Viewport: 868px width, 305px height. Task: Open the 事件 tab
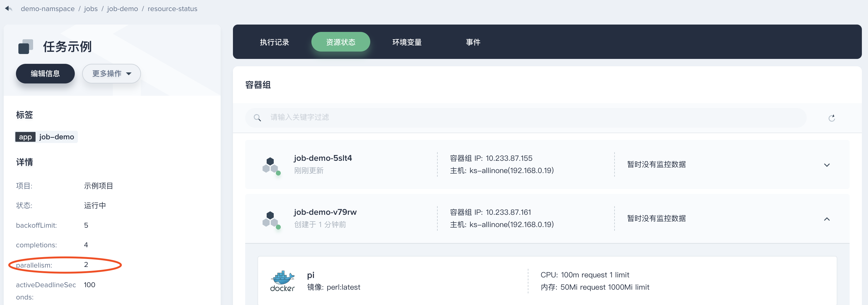(473, 42)
